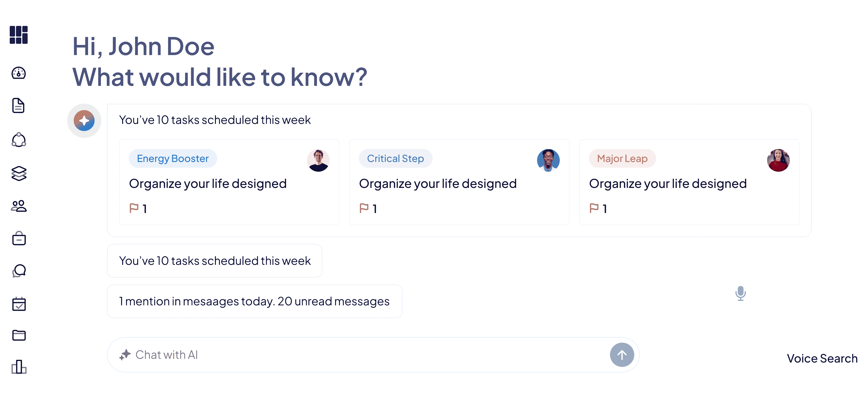868x409 pixels.
Task: Click "You've 10 tasks scheduled" text above task cards
Action: click(215, 120)
